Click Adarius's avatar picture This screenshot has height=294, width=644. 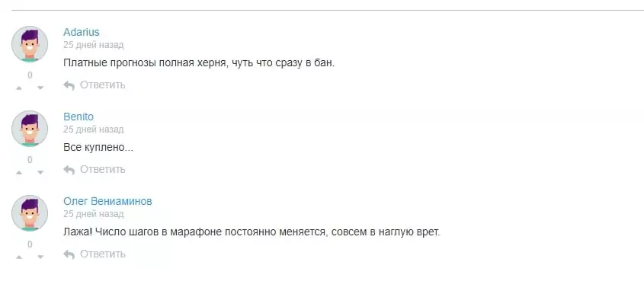pyautogui.click(x=30, y=44)
